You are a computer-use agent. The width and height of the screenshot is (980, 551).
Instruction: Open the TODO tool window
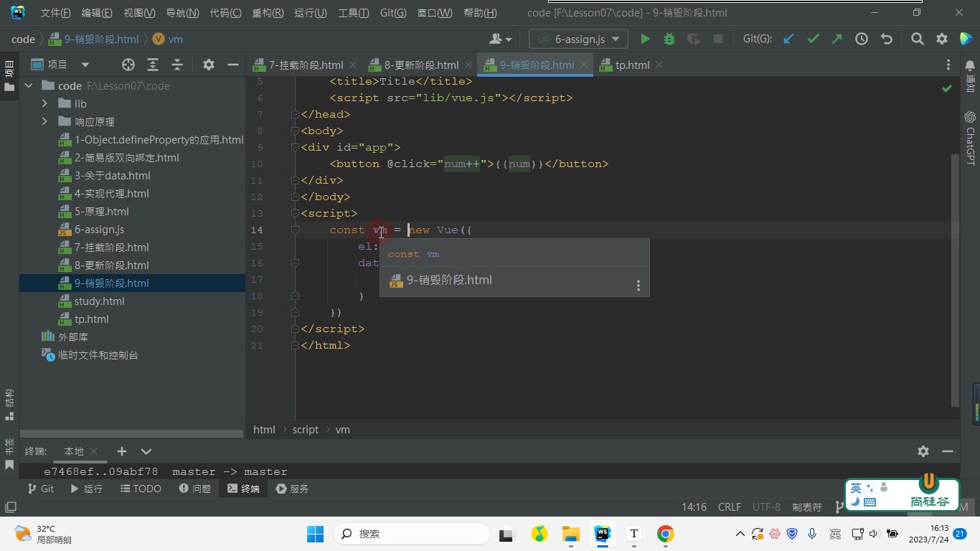click(x=141, y=489)
